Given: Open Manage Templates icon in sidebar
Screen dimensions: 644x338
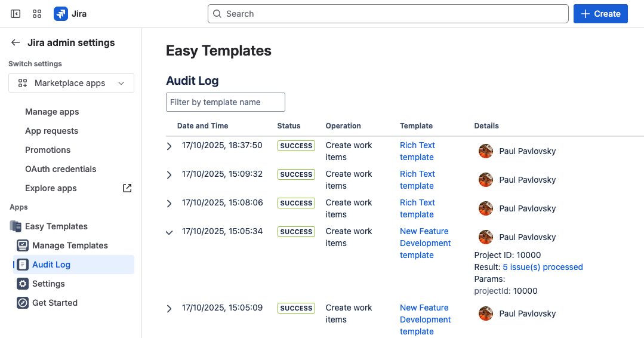Looking at the screenshot, I should (23, 245).
